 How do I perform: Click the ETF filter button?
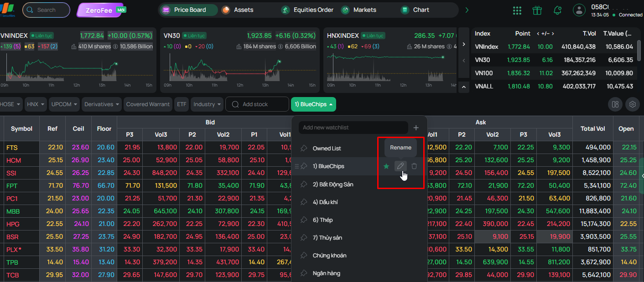[182, 104]
